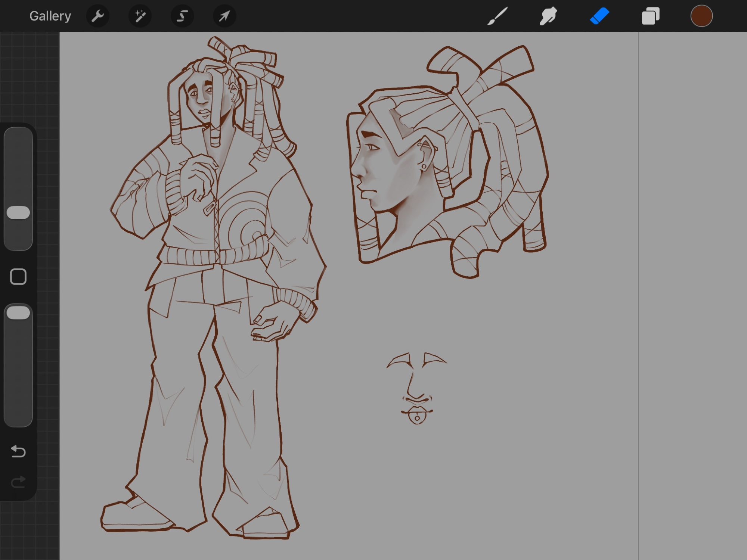Select the Brush tool

(x=498, y=16)
